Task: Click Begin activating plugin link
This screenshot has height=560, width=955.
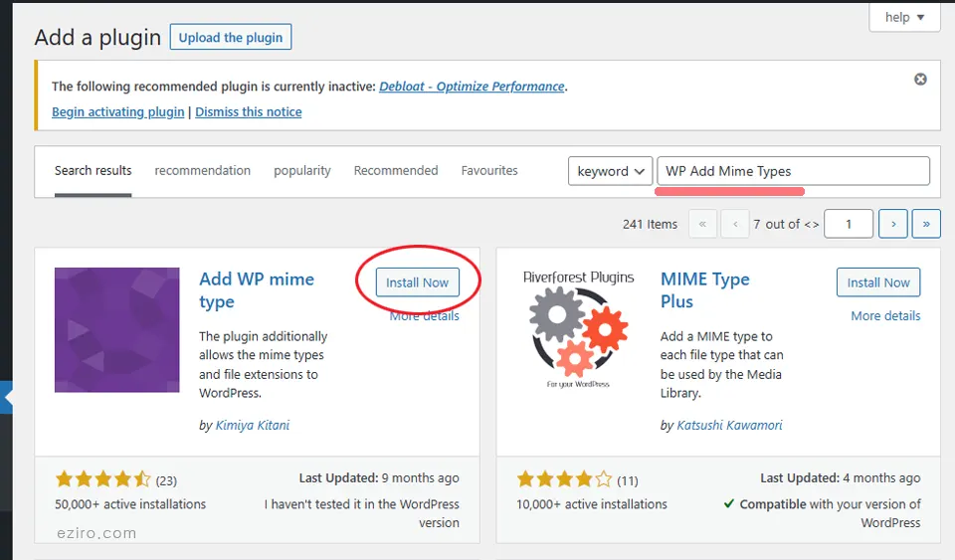Action: (117, 112)
